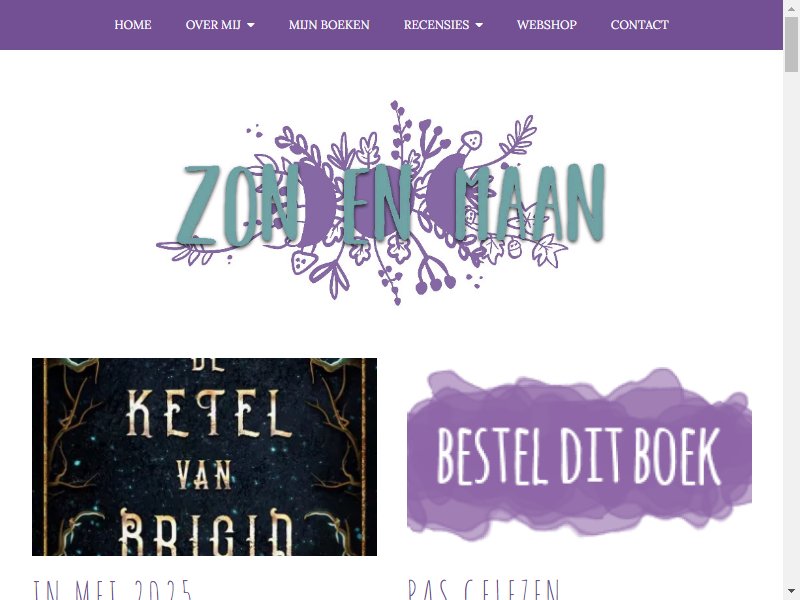Viewport: 800px width, 600px height.
Task: Click the Zon en Maan logo
Action: 381,203
